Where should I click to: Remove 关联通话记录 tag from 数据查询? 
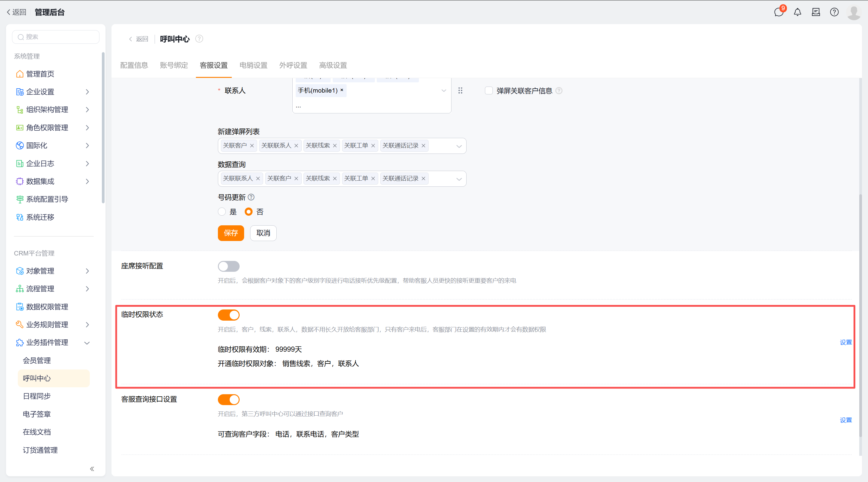(423, 179)
